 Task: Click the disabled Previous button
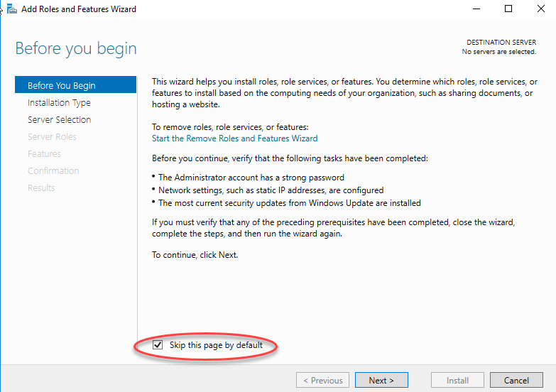pyautogui.click(x=322, y=381)
